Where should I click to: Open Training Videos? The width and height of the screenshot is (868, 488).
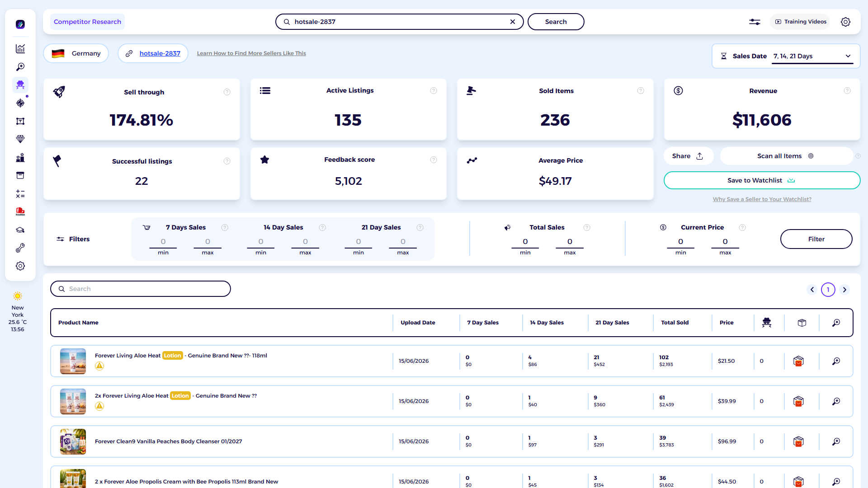[801, 22]
